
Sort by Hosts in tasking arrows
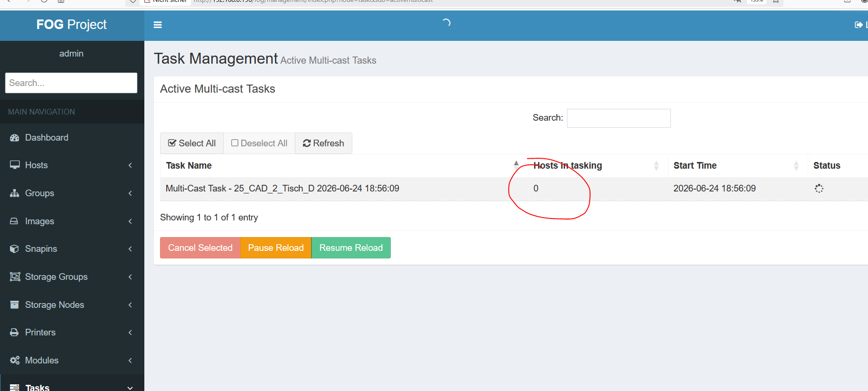[x=656, y=165]
